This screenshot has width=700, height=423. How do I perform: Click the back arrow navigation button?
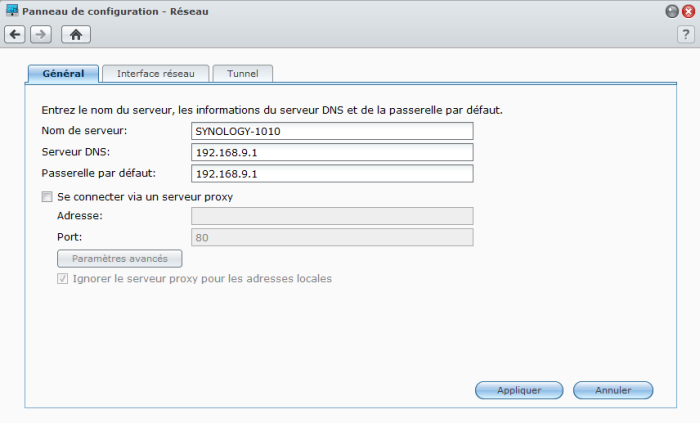click(14, 34)
